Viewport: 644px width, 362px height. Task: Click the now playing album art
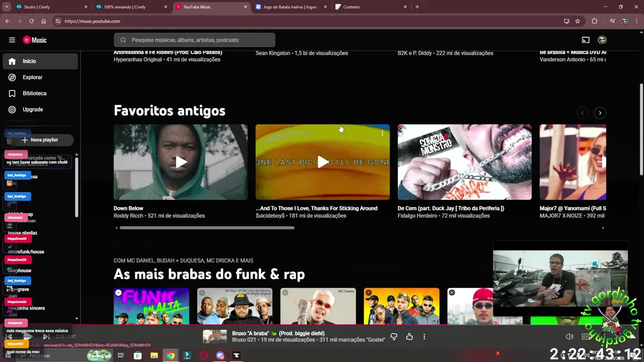(215, 336)
